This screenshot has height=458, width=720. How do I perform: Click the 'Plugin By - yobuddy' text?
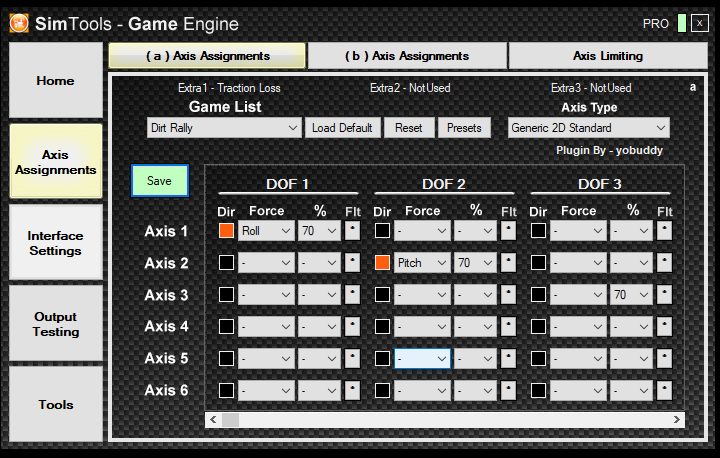(609, 150)
